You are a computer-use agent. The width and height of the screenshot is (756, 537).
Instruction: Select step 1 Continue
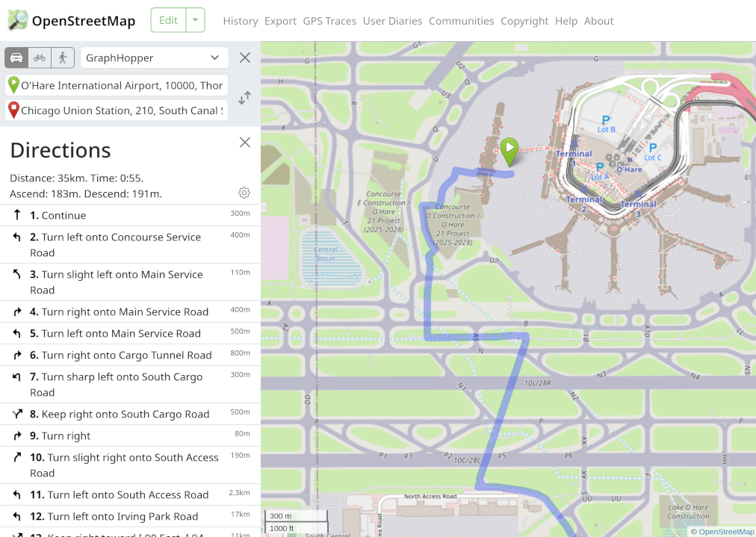pos(130,215)
